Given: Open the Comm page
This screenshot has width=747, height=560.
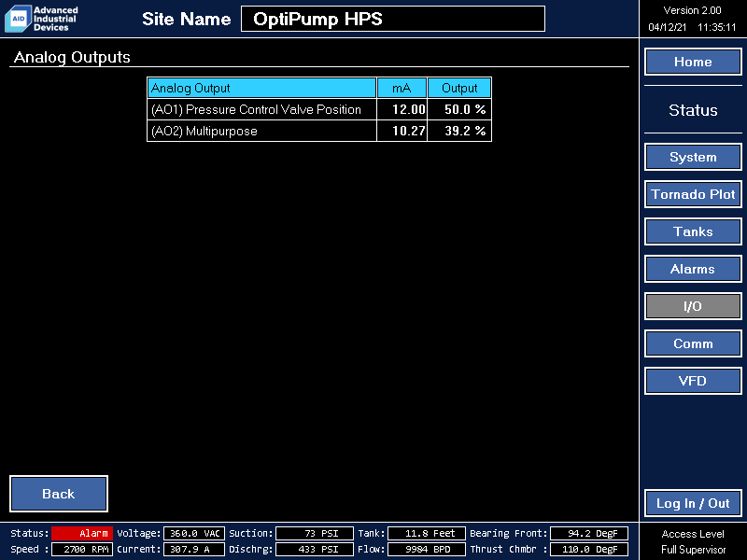Looking at the screenshot, I should tap(693, 343).
